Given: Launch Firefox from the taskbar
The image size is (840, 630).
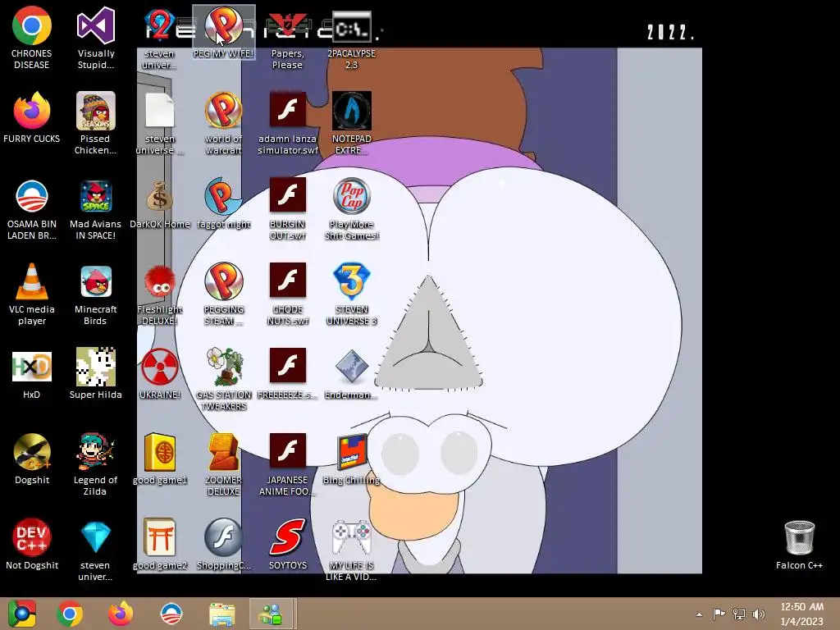Looking at the screenshot, I should [x=121, y=614].
